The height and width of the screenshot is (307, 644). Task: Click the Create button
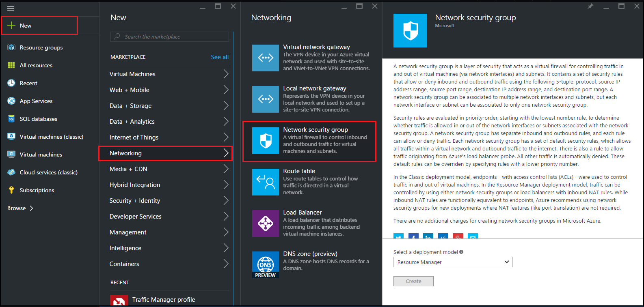click(x=413, y=281)
